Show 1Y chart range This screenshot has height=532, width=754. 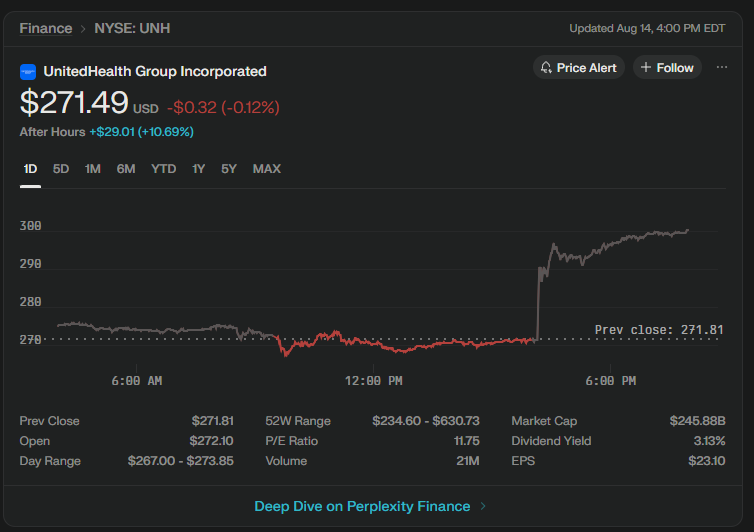click(x=198, y=169)
